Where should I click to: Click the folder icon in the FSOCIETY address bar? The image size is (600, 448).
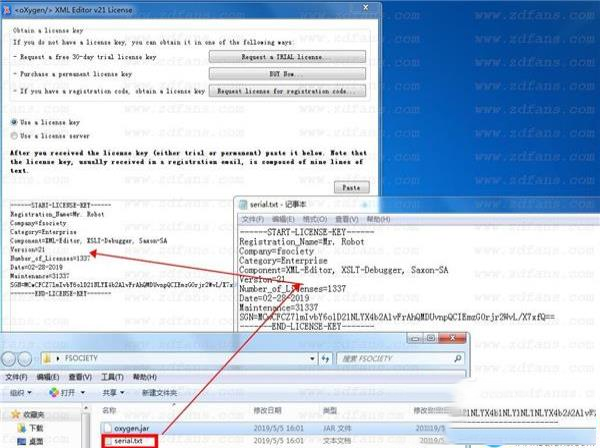click(x=47, y=358)
